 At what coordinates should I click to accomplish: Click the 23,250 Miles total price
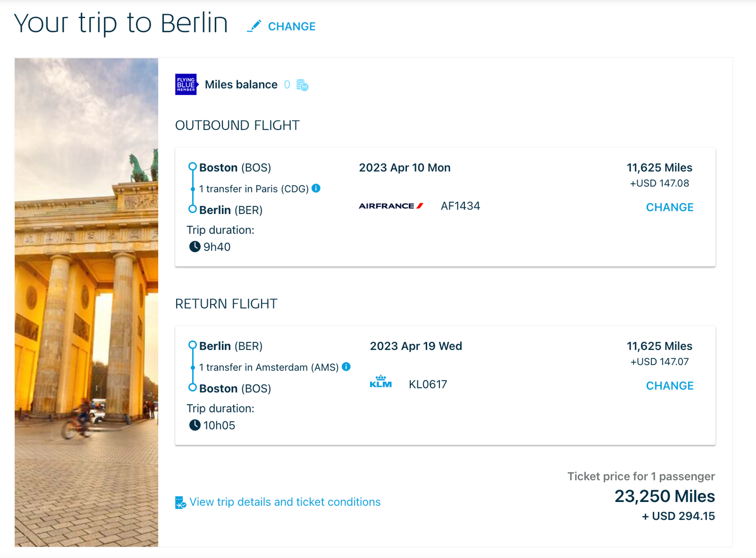(664, 496)
